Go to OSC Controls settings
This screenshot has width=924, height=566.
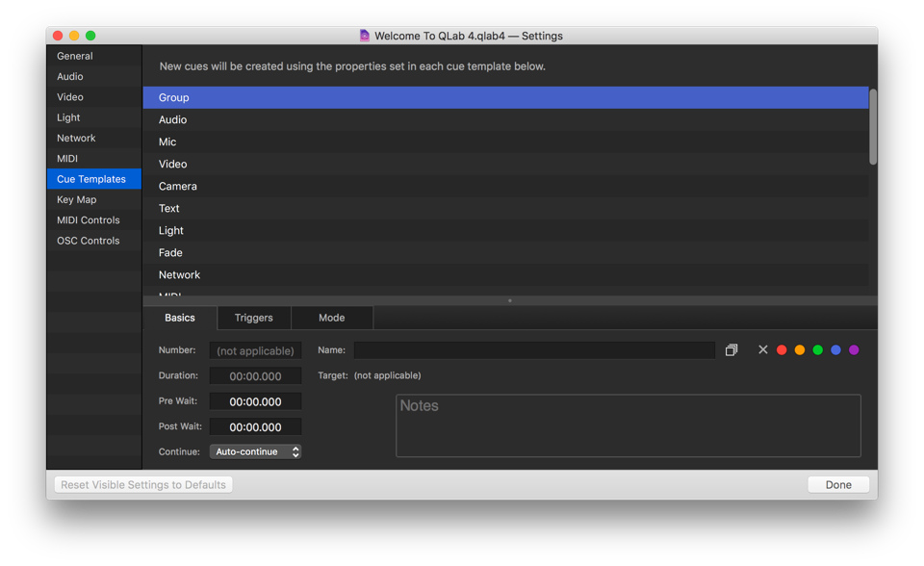(x=88, y=241)
